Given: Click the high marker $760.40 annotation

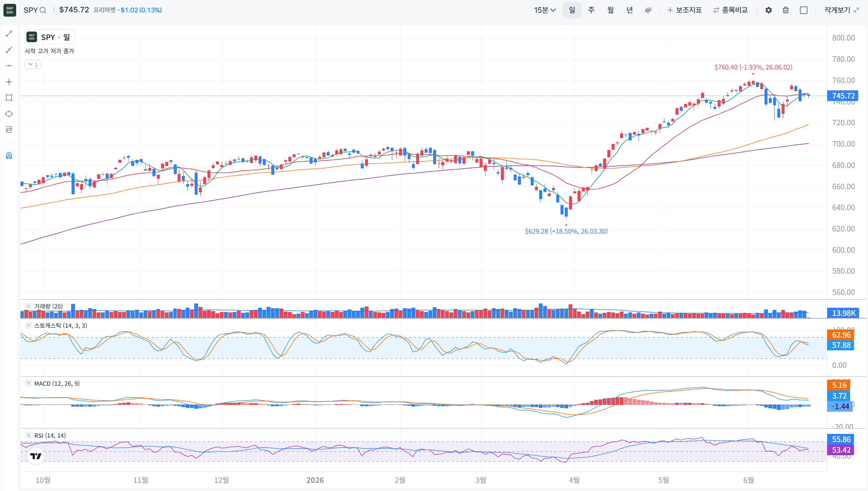Looking at the screenshot, I should [x=753, y=67].
